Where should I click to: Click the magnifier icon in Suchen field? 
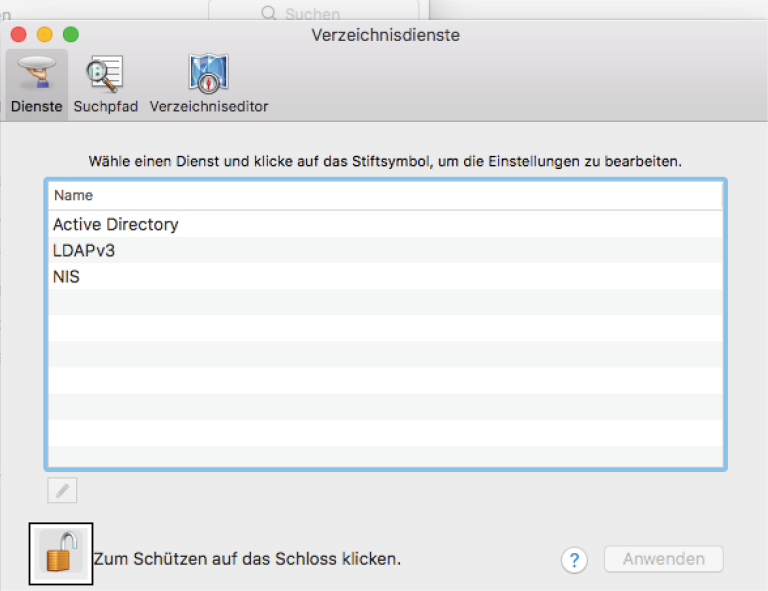tap(268, 13)
